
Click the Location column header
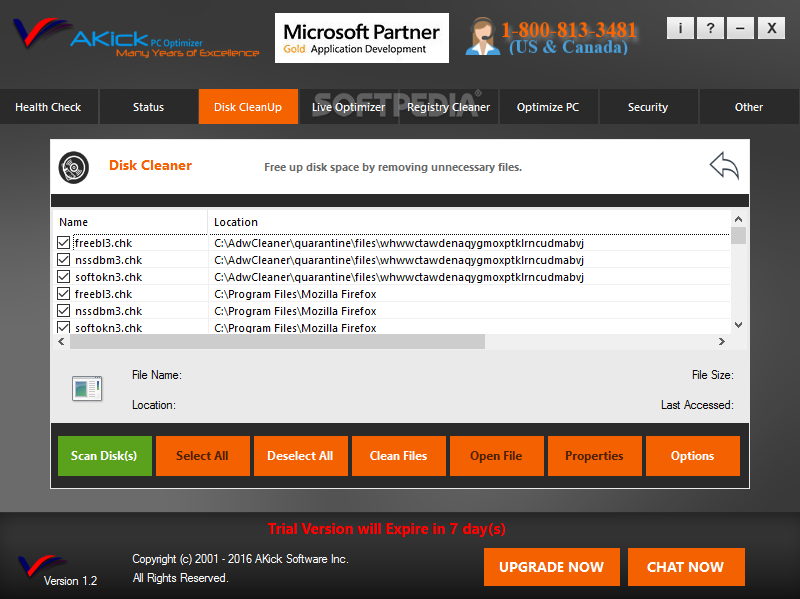469,222
